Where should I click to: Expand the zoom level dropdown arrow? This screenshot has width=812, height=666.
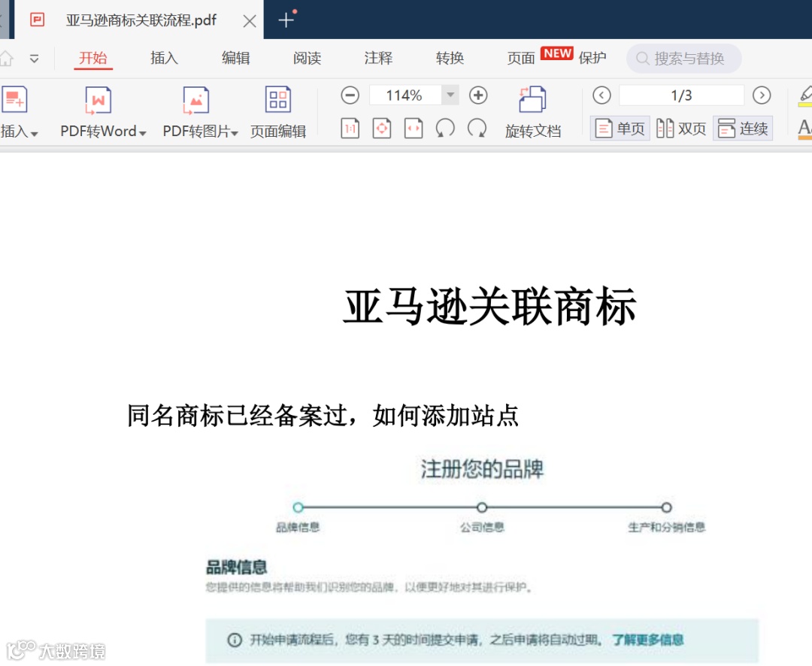(450, 95)
